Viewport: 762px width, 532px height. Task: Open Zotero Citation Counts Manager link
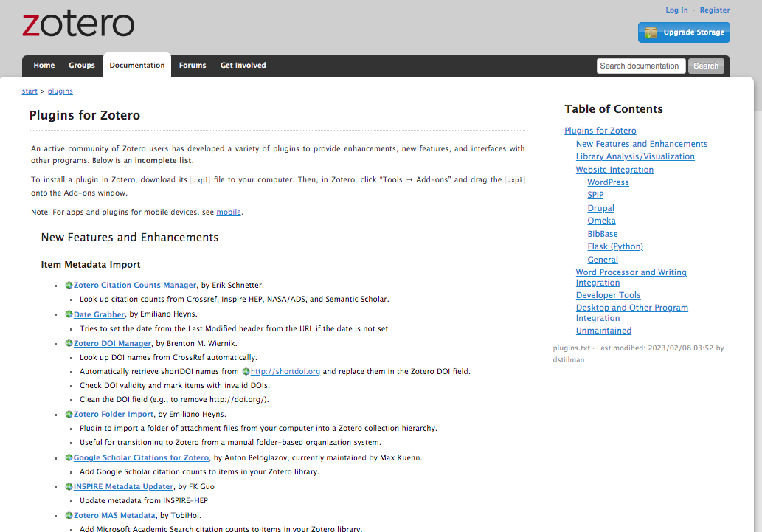pos(134,285)
